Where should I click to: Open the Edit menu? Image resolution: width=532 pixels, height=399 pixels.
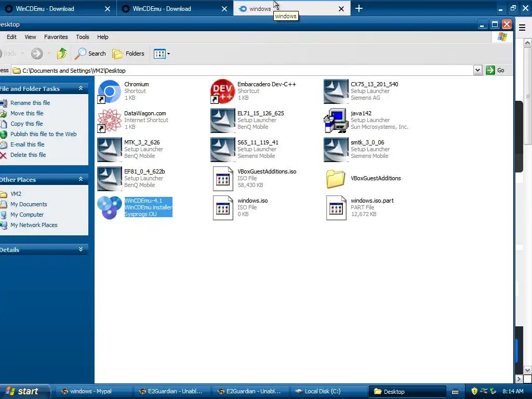pyautogui.click(x=11, y=37)
